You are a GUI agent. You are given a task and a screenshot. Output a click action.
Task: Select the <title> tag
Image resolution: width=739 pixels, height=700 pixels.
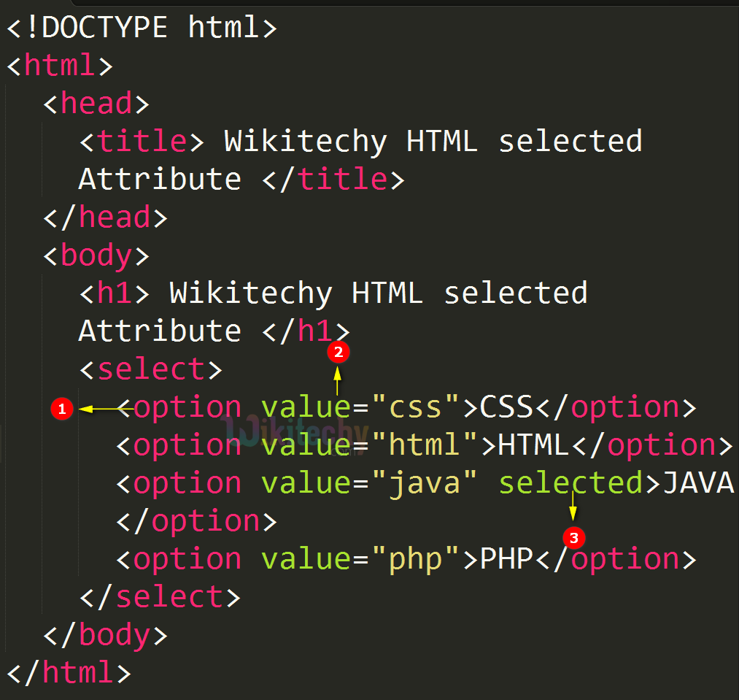point(140,141)
